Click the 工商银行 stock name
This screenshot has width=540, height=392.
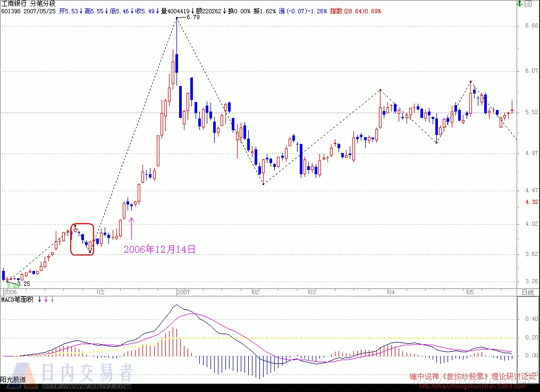pyautogui.click(x=14, y=4)
